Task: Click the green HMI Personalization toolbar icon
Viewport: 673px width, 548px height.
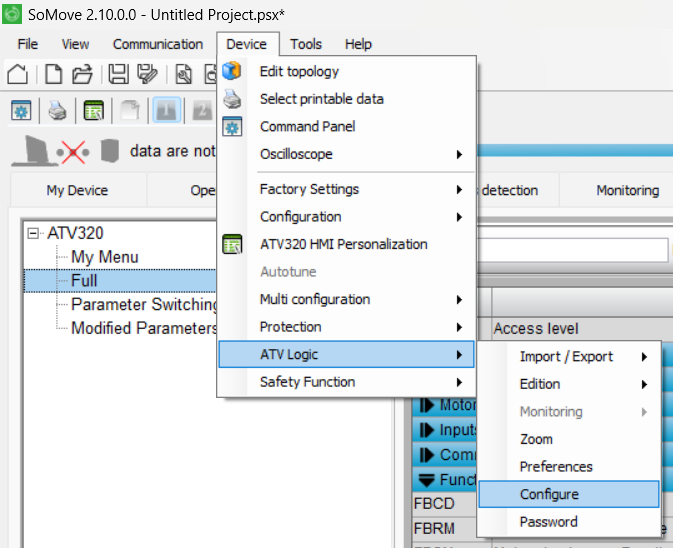Action: click(94, 111)
